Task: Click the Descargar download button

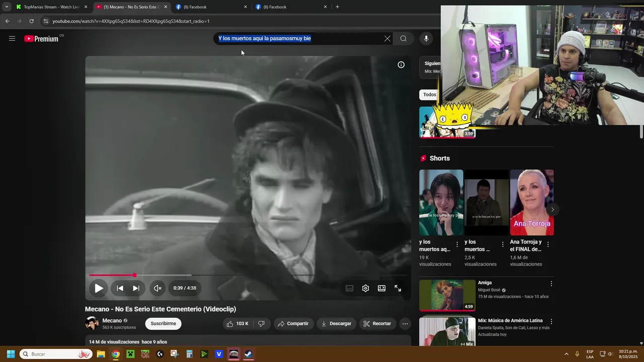Action: tap(336, 324)
